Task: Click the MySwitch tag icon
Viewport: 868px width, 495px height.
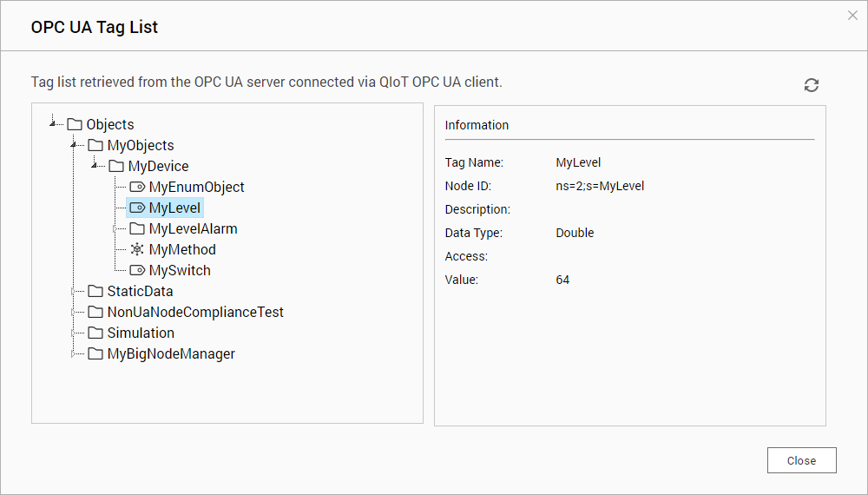Action: (137, 271)
